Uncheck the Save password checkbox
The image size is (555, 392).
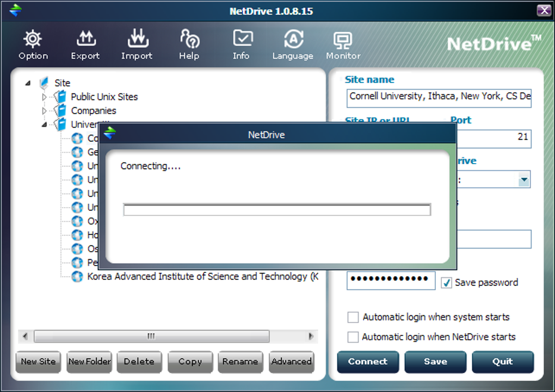[x=446, y=283]
